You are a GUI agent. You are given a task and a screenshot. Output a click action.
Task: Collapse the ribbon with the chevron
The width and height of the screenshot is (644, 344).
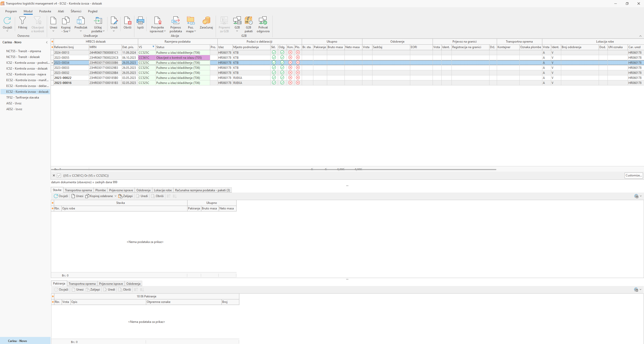point(640,36)
